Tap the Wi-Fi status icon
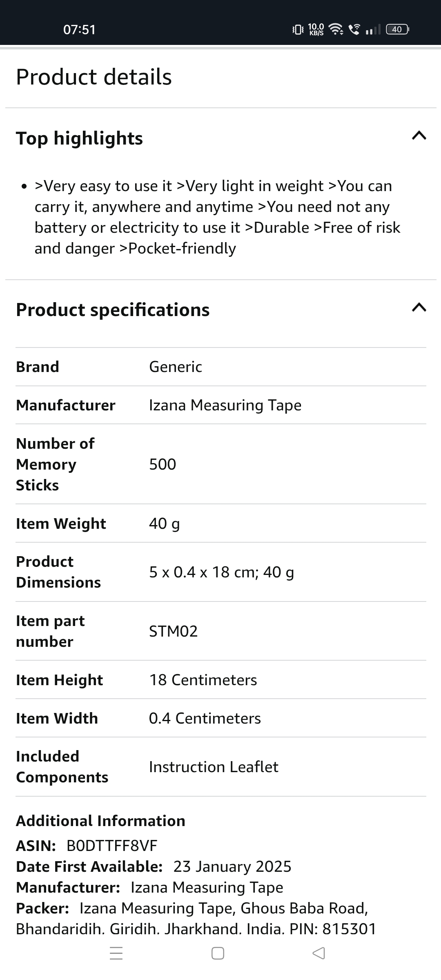The image size is (441, 980). pyautogui.click(x=336, y=29)
